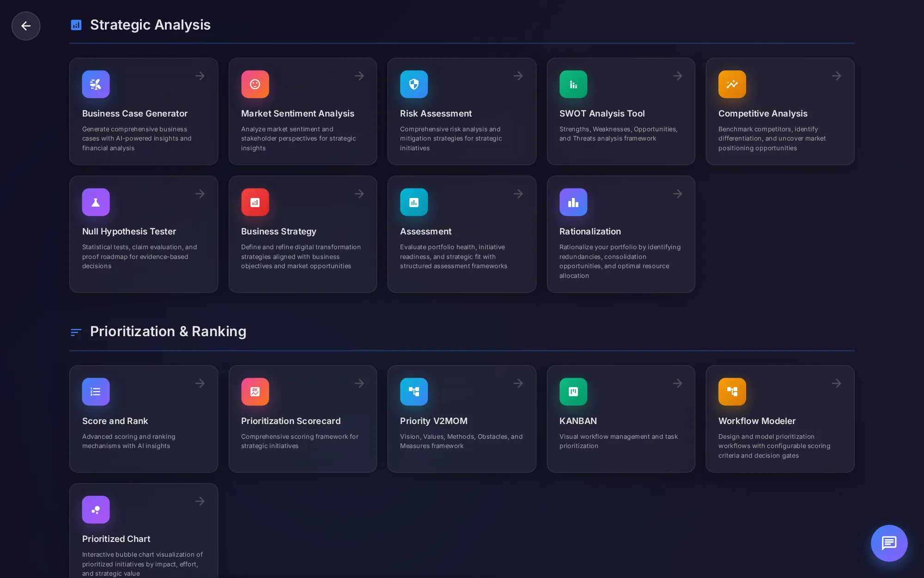Open Risk Assessment via its arrow
The height and width of the screenshot is (578, 924).
coord(518,76)
